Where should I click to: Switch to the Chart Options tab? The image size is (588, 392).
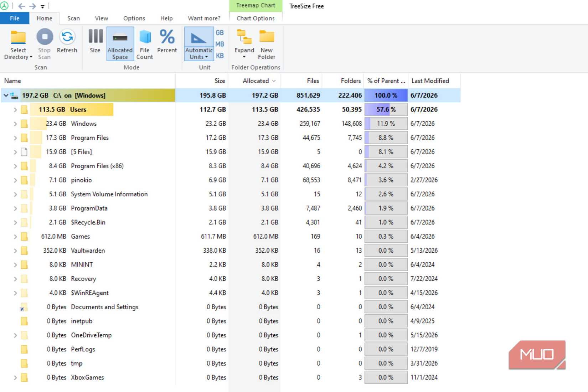(256, 18)
